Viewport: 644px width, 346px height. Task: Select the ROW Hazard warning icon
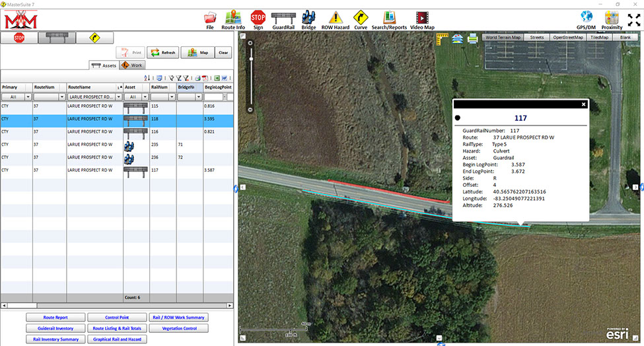336,17
